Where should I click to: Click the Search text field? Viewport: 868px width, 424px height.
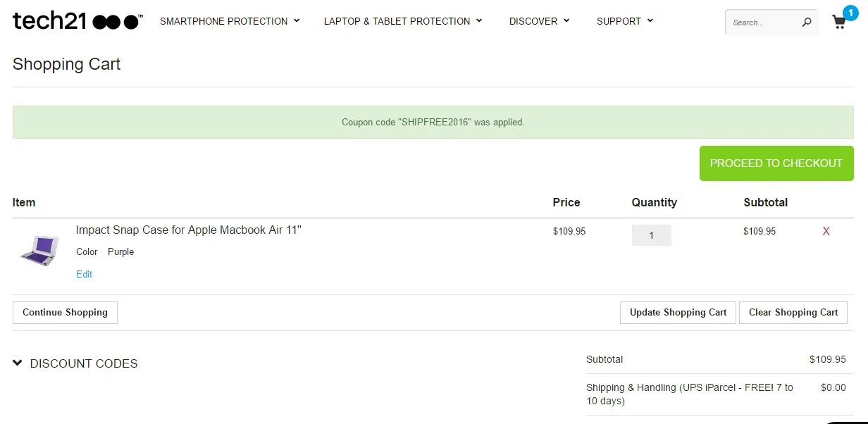[x=764, y=23]
